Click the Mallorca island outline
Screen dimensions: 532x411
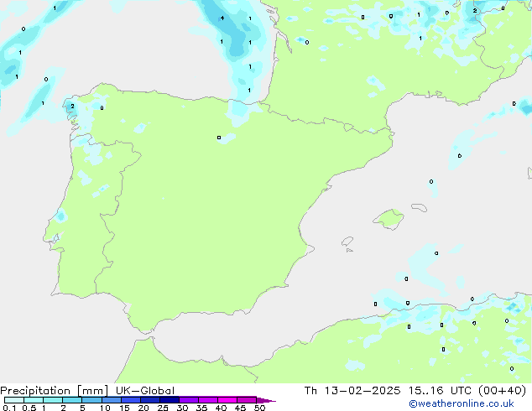coord(389,220)
